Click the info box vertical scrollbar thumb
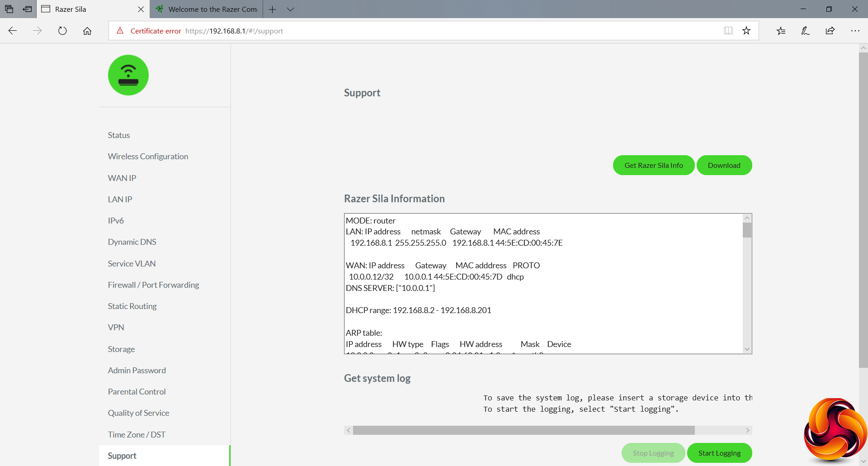The image size is (868, 466). [747, 230]
